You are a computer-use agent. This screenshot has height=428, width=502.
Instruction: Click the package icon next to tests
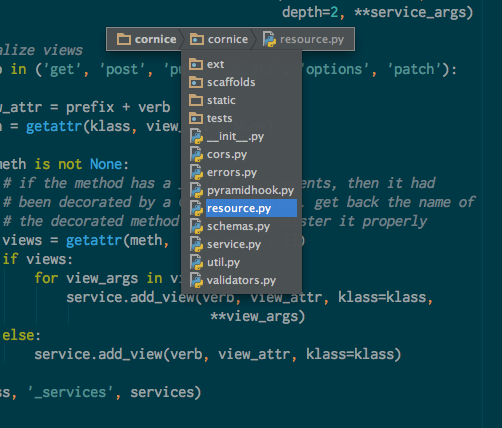196,118
